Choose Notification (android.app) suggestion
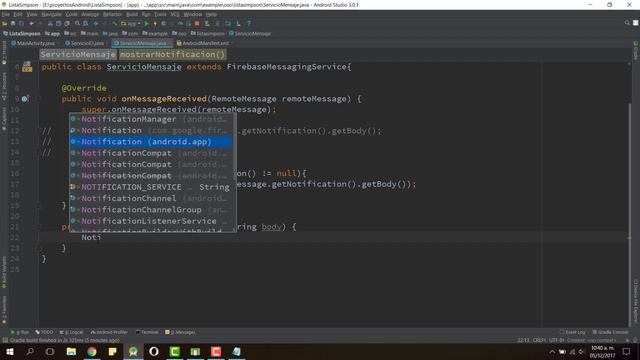Image resolution: width=640 pixels, height=360 pixels. click(151, 142)
